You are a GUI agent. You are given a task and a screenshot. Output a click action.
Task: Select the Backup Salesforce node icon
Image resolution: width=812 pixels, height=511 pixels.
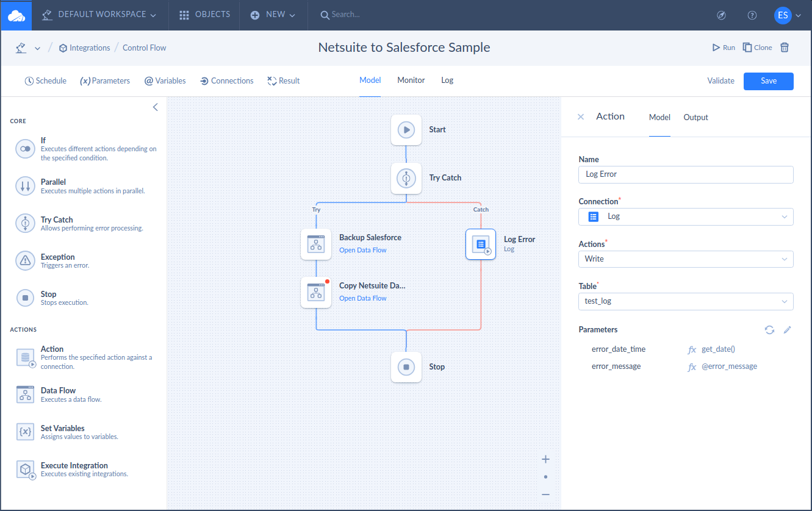316,244
